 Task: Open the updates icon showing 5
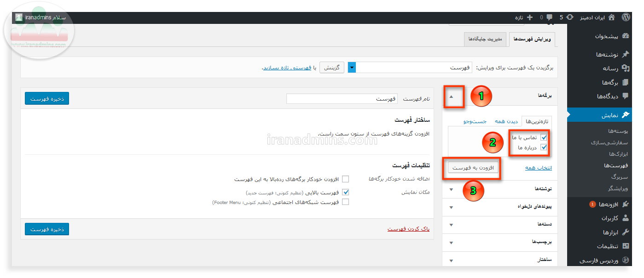(x=570, y=17)
